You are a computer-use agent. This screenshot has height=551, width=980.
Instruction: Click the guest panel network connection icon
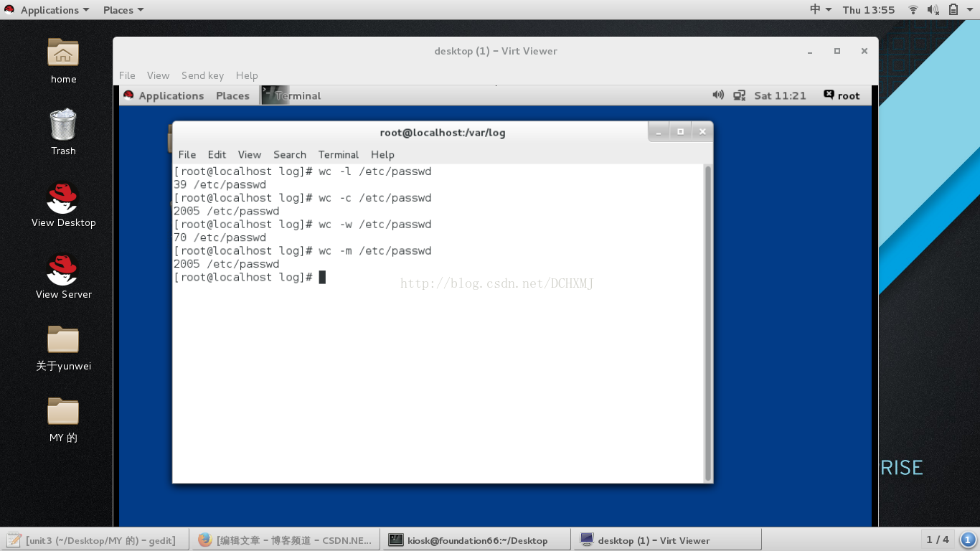pyautogui.click(x=740, y=95)
